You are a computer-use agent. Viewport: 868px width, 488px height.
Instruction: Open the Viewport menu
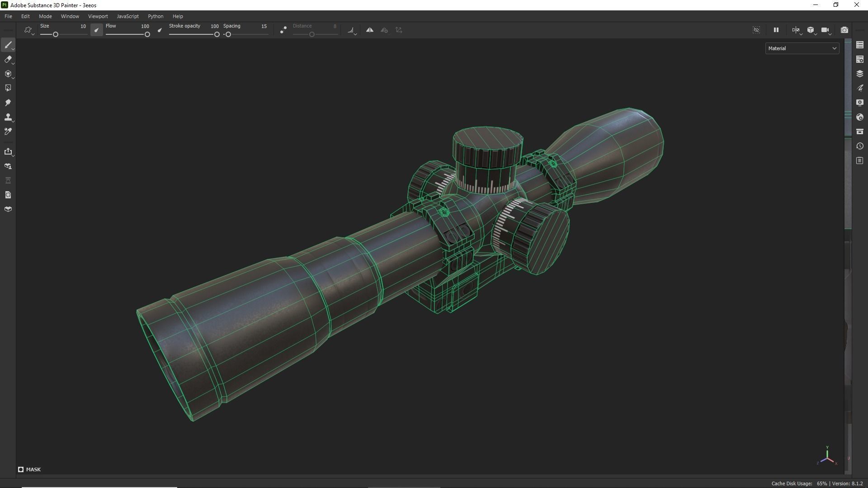pyautogui.click(x=98, y=16)
